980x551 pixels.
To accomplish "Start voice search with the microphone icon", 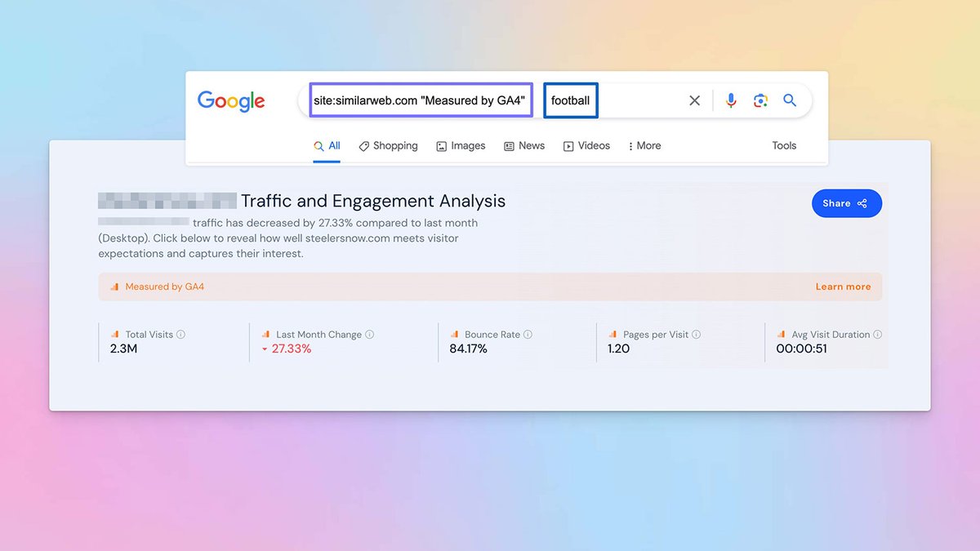I will (731, 100).
